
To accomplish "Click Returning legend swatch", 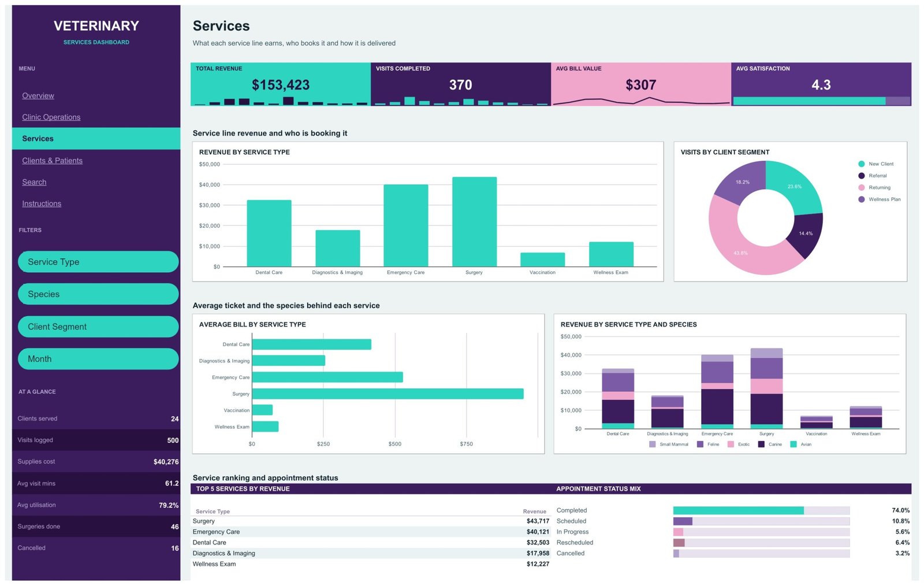I will [x=862, y=188].
